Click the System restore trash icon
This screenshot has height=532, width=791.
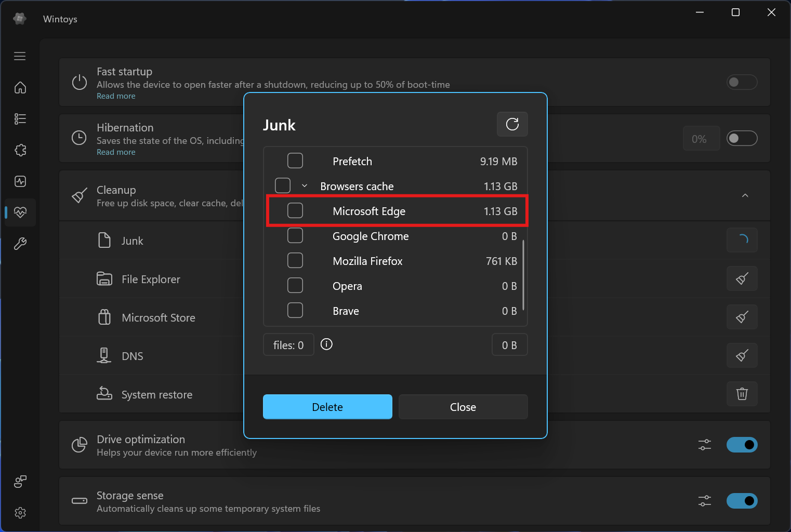pyautogui.click(x=742, y=394)
